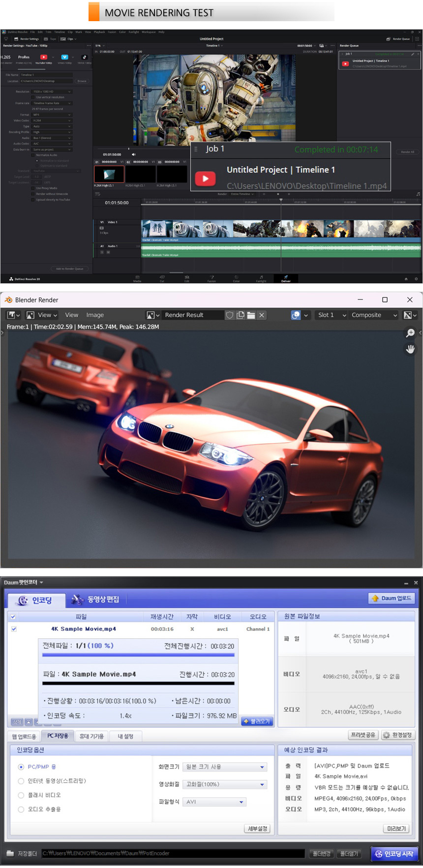Open the Slot 1 dropdown in Blender
Viewport: 423px width, 868px height.
(x=332, y=315)
